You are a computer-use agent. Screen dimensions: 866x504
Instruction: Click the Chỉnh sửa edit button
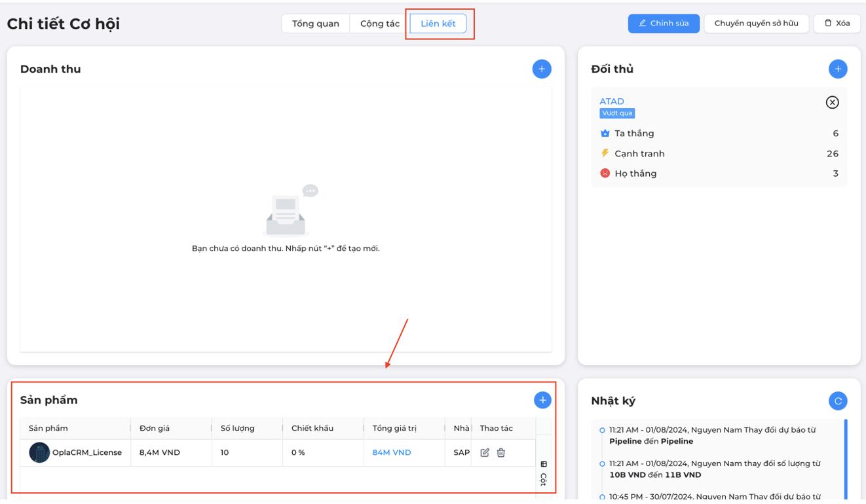664,23
